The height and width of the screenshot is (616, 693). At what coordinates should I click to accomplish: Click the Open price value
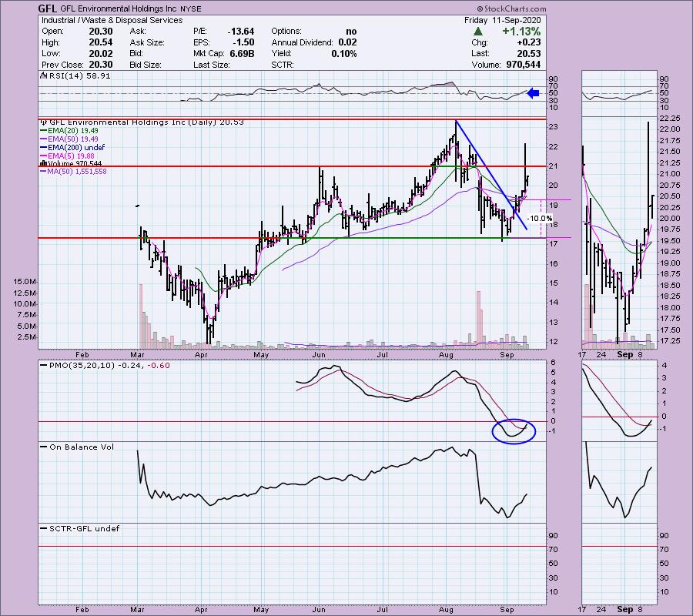tap(101, 32)
